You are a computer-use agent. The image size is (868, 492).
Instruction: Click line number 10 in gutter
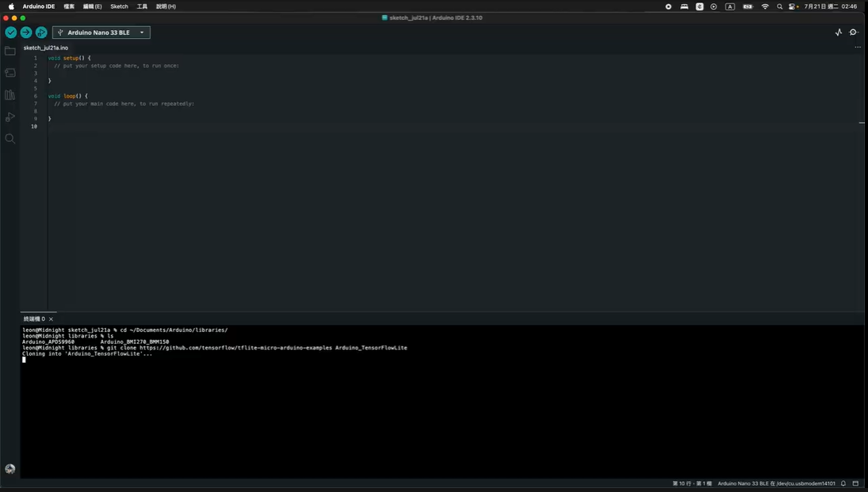click(x=34, y=126)
